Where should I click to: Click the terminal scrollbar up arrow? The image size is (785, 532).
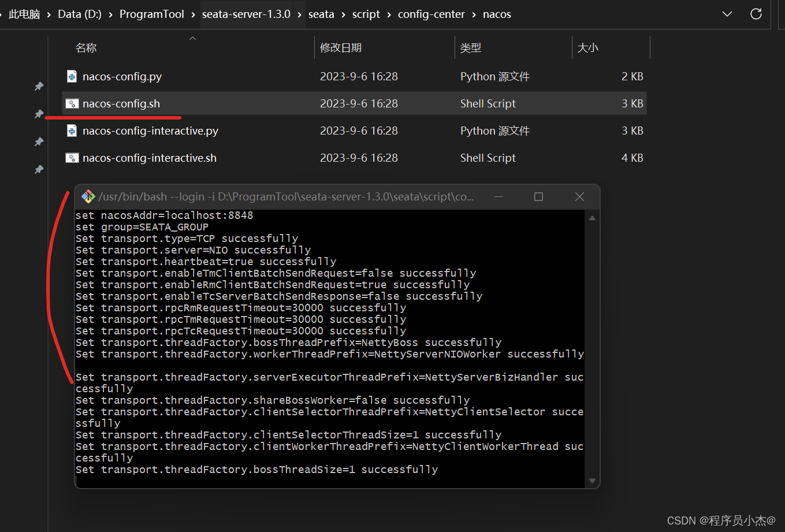click(x=592, y=218)
